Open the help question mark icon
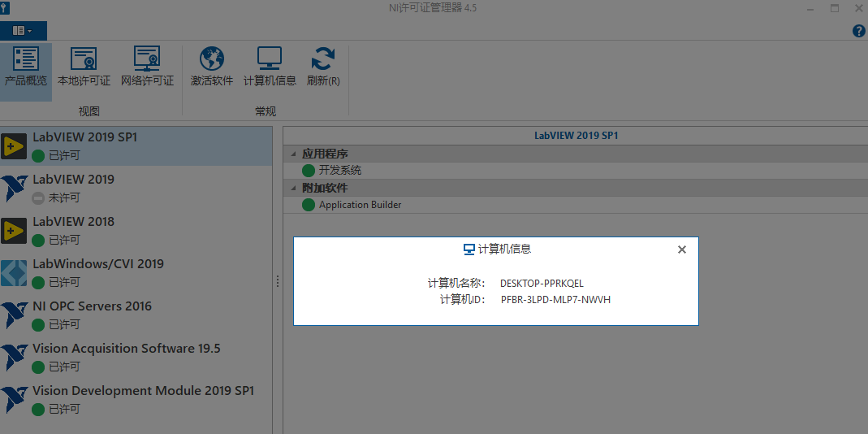The height and width of the screenshot is (434, 868). pyautogui.click(x=858, y=31)
